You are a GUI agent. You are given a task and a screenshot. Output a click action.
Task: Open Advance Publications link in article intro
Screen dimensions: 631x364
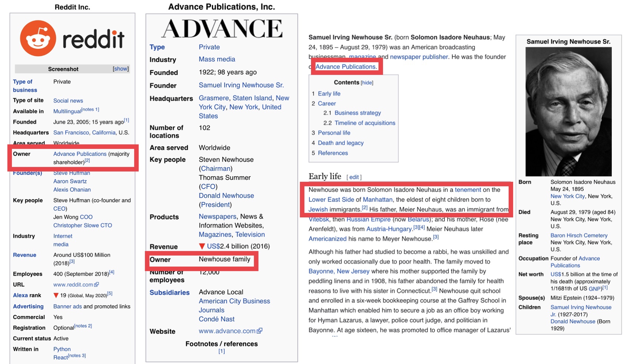346,67
